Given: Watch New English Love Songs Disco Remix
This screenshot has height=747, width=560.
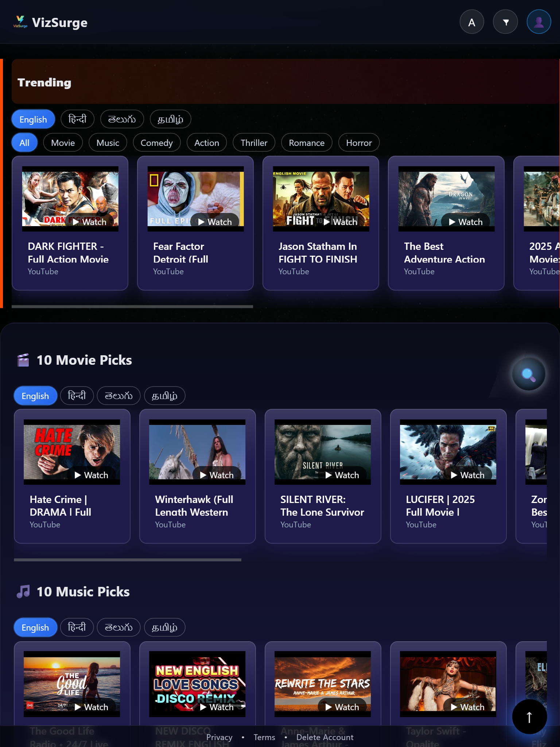Looking at the screenshot, I should [x=217, y=707].
